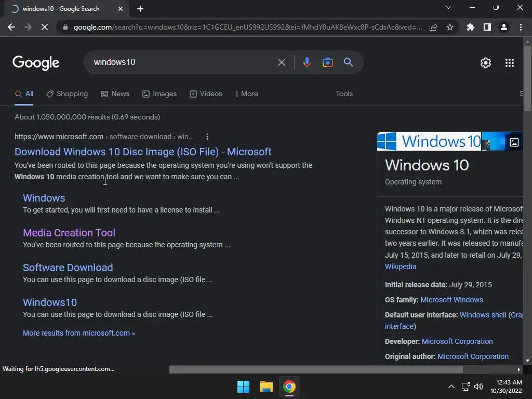Screen dimensions: 532x399
Task: Click inside the Google search box
Action: click(x=183, y=62)
